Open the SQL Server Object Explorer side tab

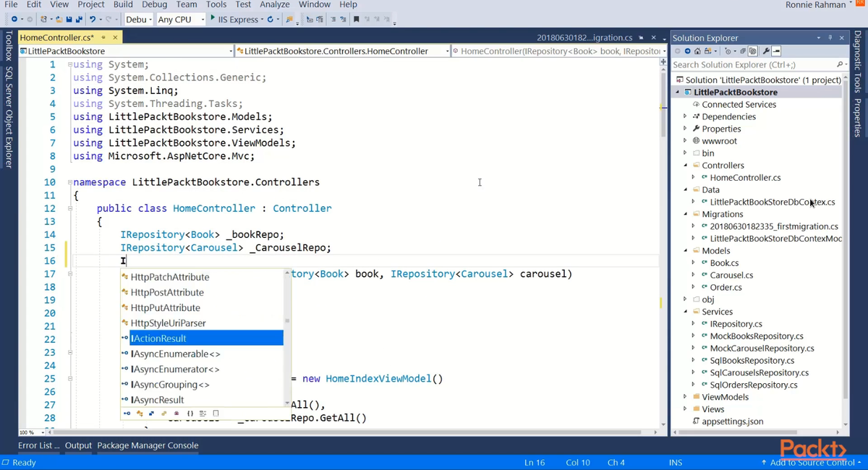pos(9,117)
